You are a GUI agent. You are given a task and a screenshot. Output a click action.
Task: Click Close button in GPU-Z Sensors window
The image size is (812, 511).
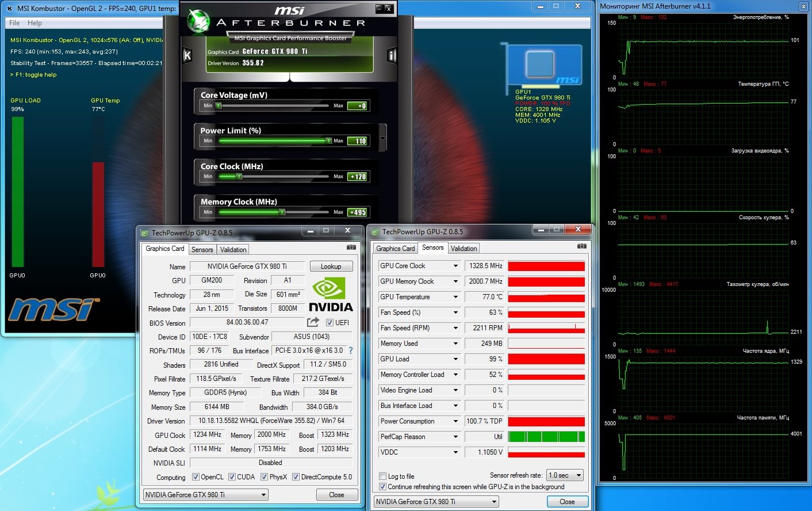pyautogui.click(x=566, y=502)
